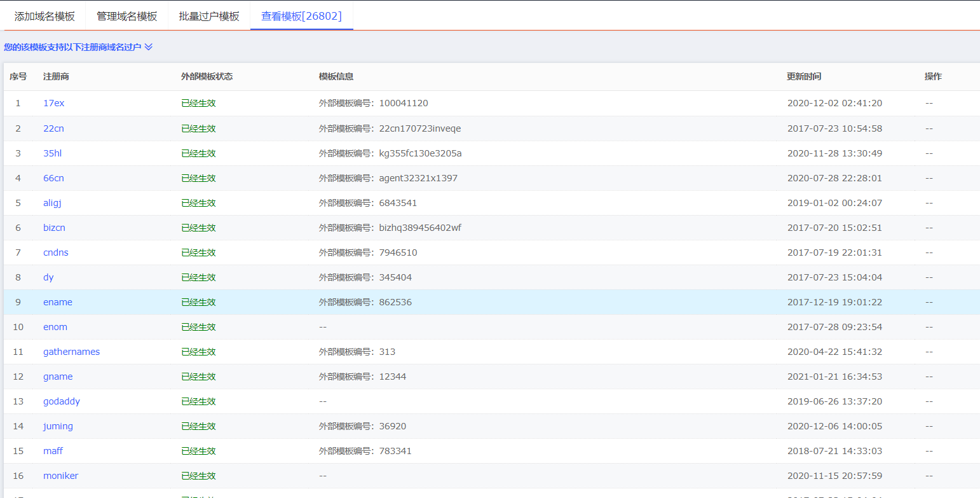Open the 66cn registrar link

click(x=53, y=178)
